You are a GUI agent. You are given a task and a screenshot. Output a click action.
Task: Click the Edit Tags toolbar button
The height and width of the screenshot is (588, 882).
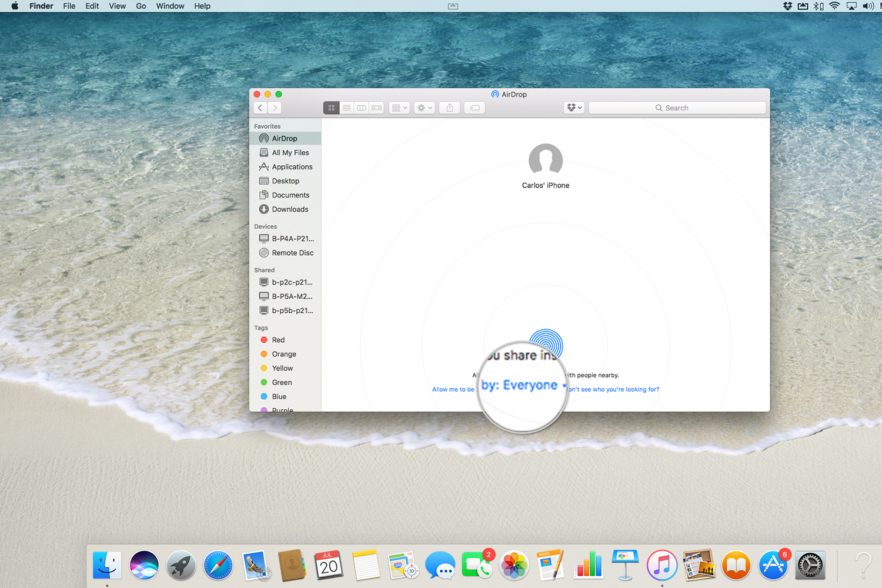[x=475, y=108]
